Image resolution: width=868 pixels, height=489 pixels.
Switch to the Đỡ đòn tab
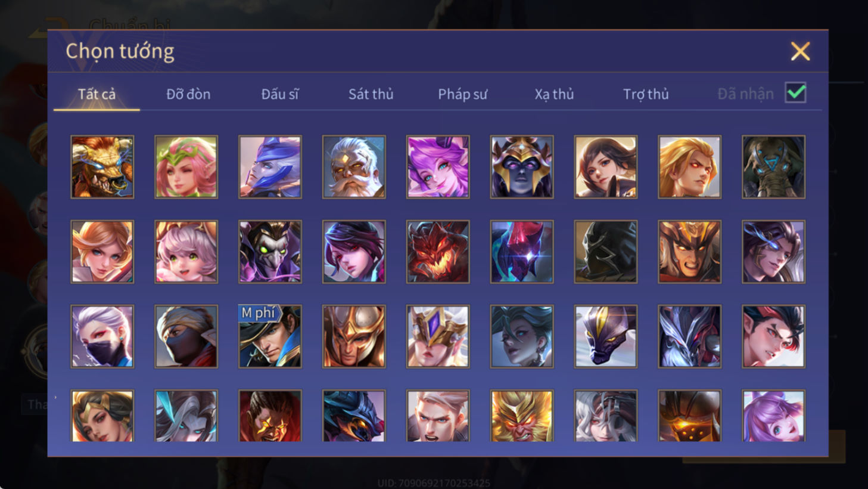point(188,94)
